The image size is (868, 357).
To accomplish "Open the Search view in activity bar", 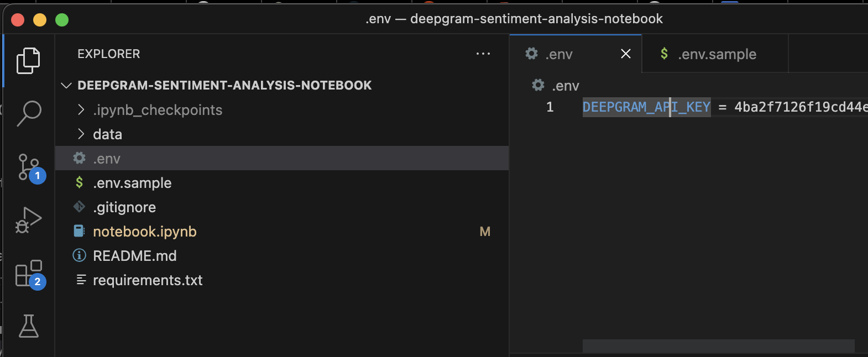I will coord(28,113).
